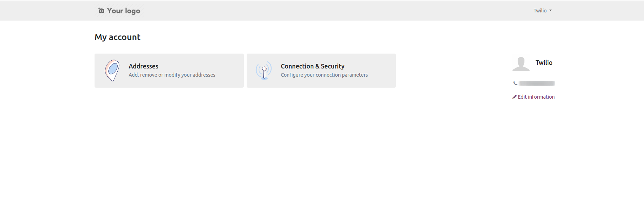This screenshot has height=220, width=644.
Task: Select the Connection & Security heading
Action: (312, 66)
